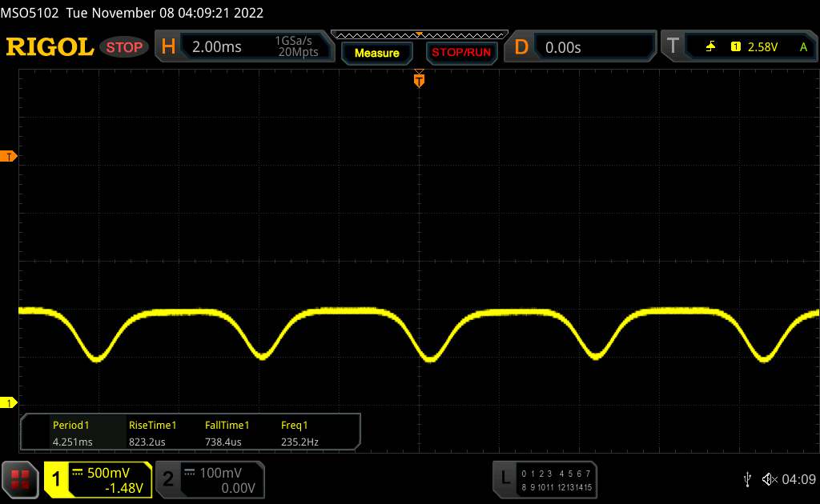Click the RIGOL logo
This screenshot has width=820, height=504.
click(50, 47)
